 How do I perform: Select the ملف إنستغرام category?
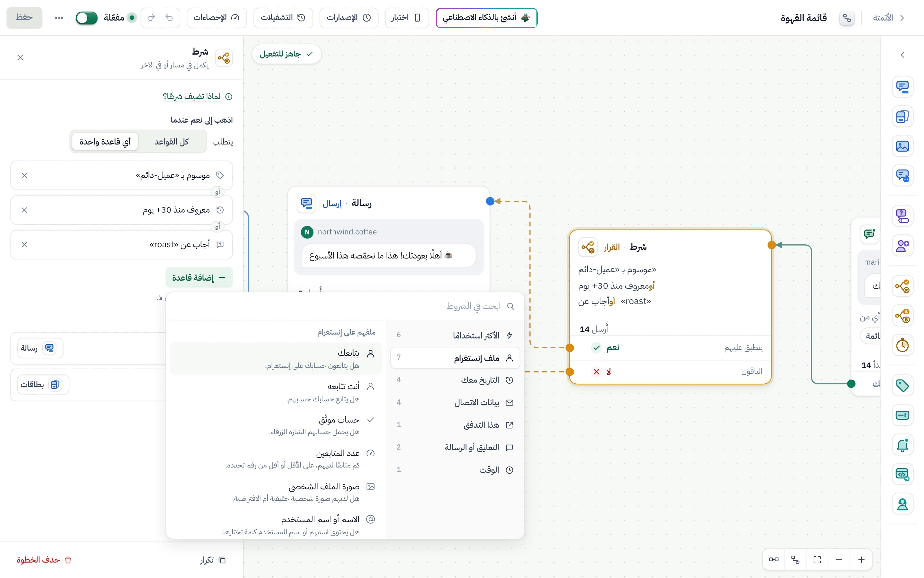pyautogui.click(x=455, y=358)
